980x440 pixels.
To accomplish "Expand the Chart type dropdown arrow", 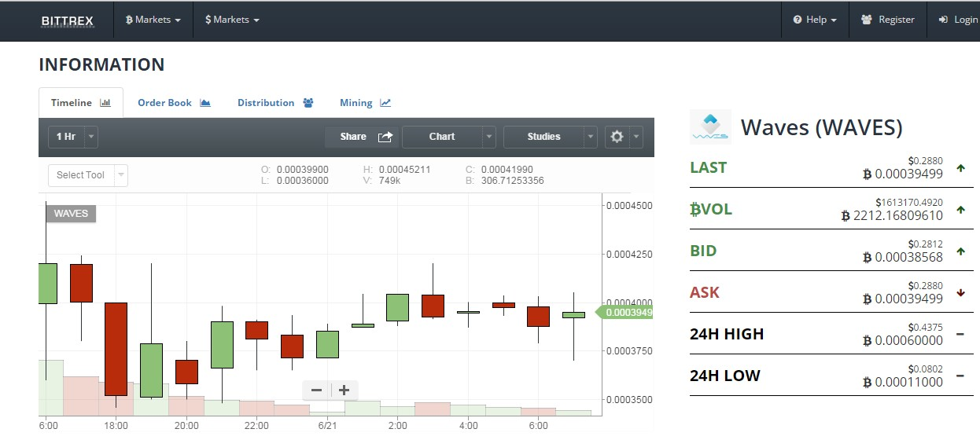I will [x=489, y=137].
